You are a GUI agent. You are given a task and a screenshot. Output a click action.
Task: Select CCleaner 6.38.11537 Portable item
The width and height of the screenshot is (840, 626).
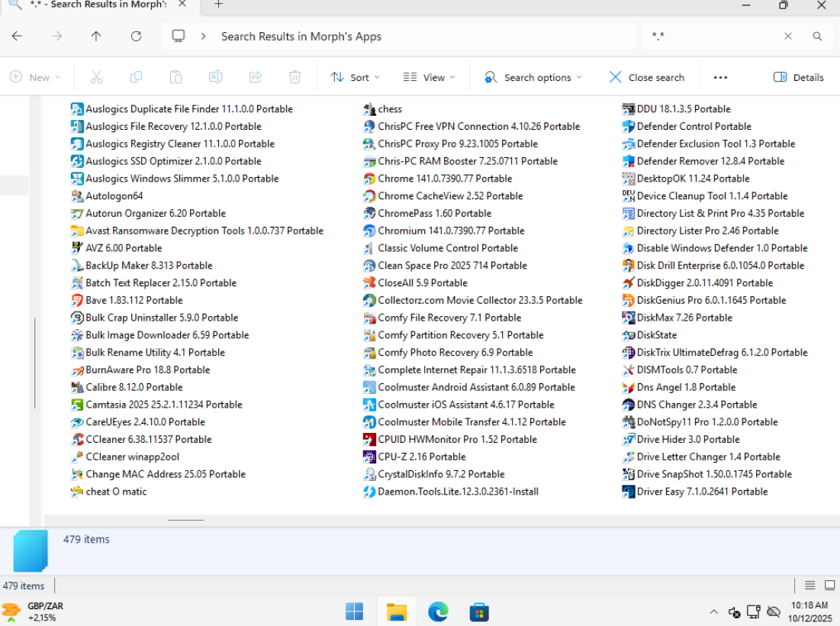[148, 440]
